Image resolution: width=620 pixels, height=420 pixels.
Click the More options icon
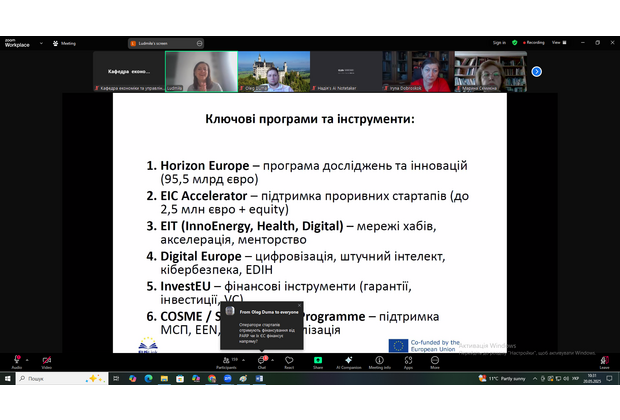tap(433, 361)
